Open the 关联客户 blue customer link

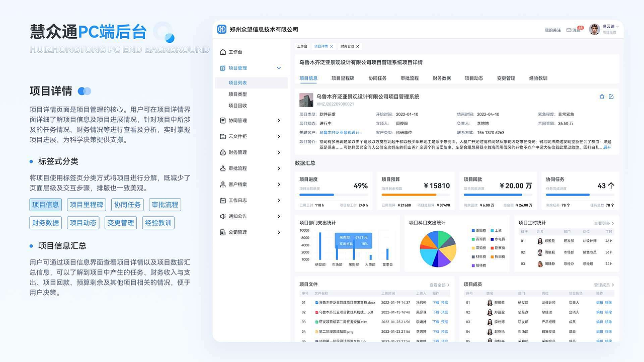click(x=341, y=132)
